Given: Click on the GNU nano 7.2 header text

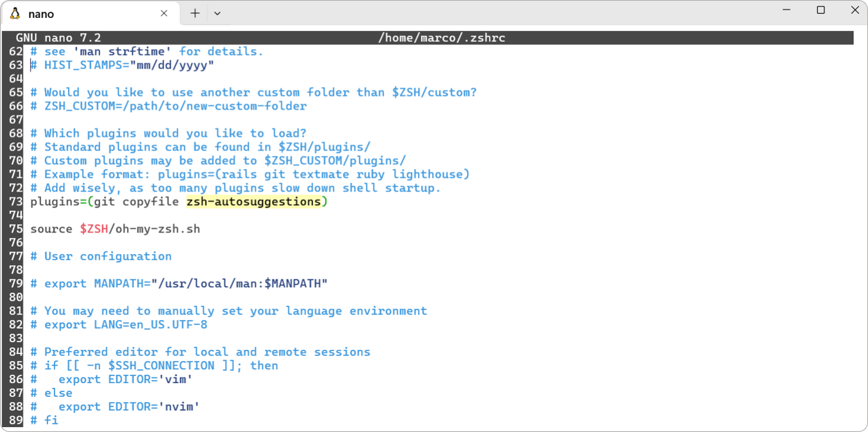Looking at the screenshot, I should 59,37.
